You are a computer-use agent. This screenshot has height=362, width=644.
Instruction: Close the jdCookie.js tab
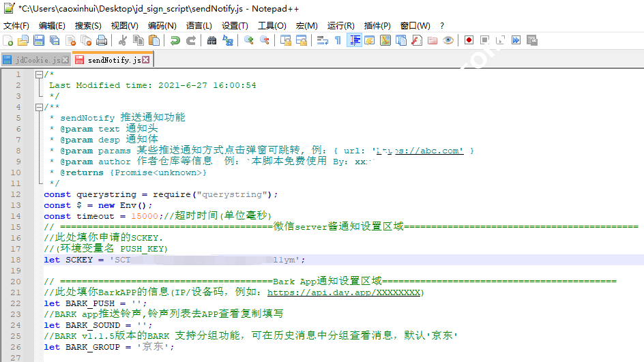coord(65,60)
